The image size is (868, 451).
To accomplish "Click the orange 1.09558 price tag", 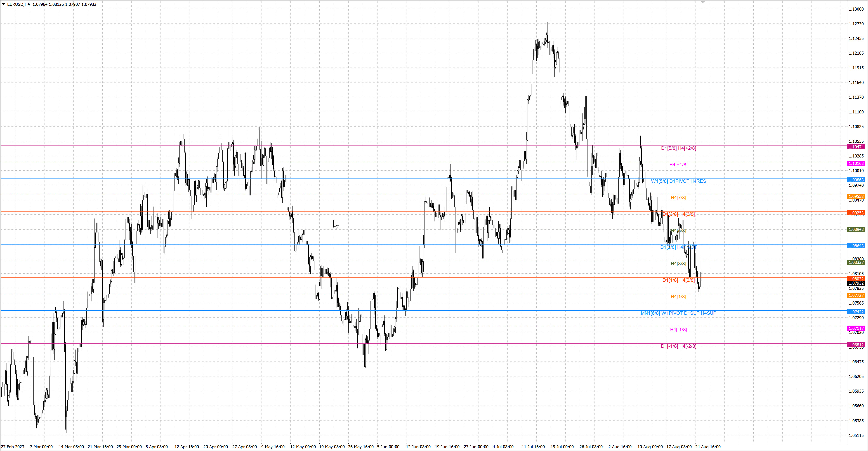I will (856, 196).
